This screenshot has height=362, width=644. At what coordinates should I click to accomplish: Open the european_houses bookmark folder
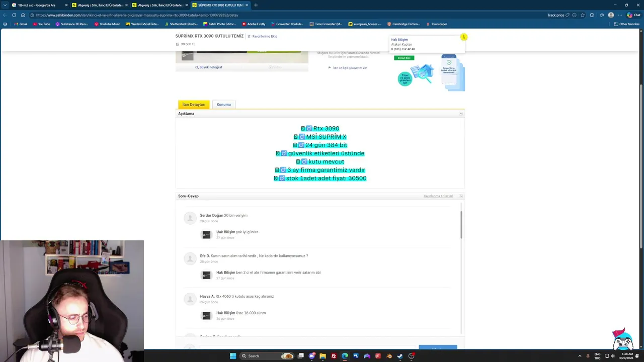coord(365,24)
